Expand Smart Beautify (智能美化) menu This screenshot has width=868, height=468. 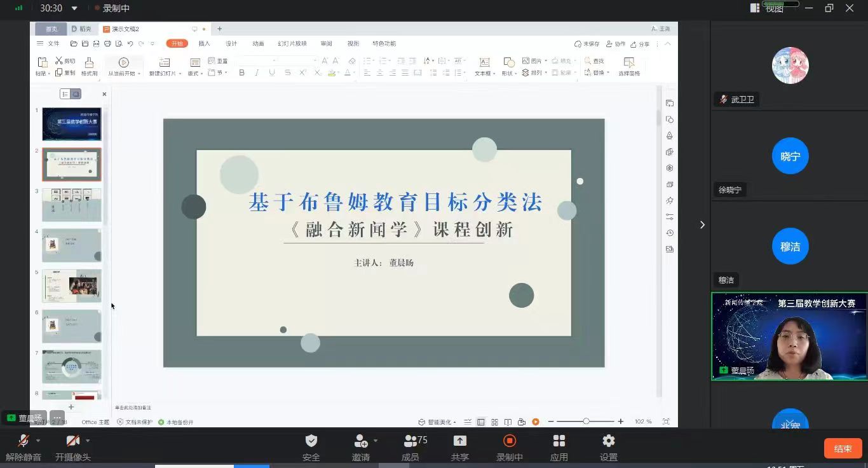pos(437,422)
